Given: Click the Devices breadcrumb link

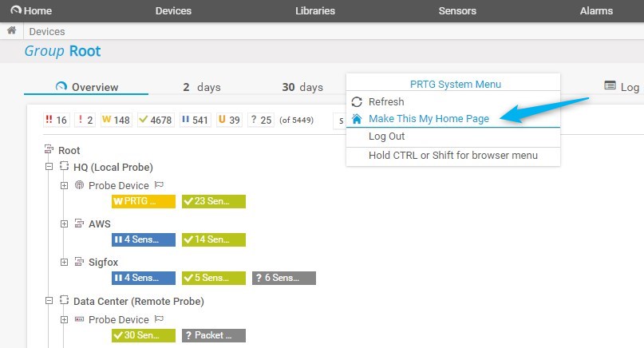Looking at the screenshot, I should tap(47, 31).
